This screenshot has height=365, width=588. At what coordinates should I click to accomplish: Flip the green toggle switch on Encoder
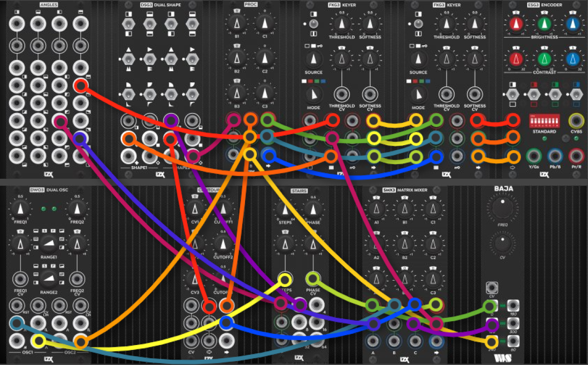556,94
